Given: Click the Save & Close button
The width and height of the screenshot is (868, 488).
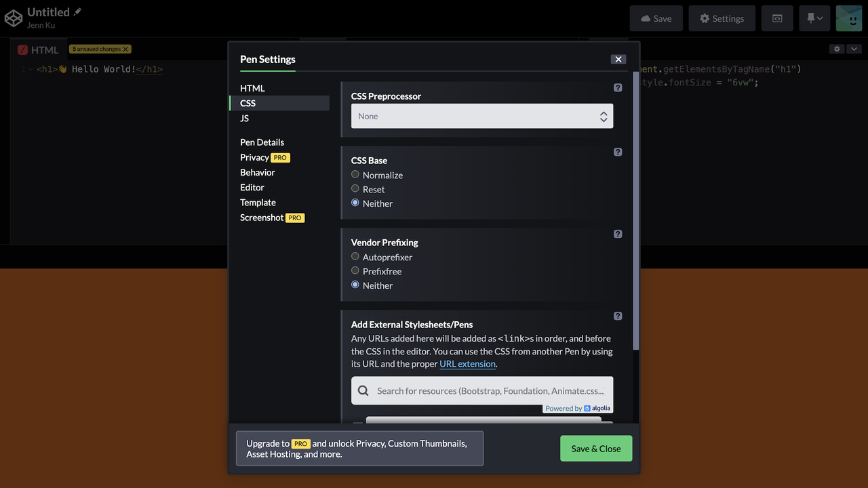Looking at the screenshot, I should (x=595, y=449).
